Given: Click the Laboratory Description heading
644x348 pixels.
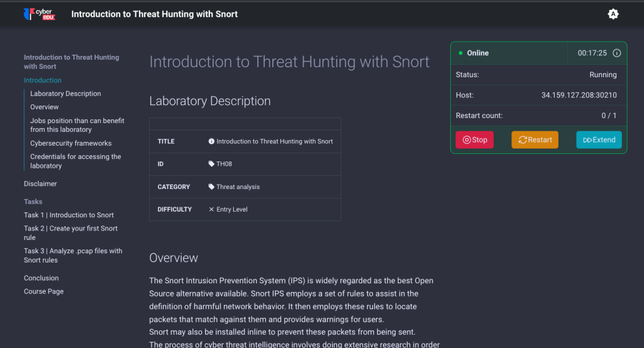Looking at the screenshot, I should (210, 101).
